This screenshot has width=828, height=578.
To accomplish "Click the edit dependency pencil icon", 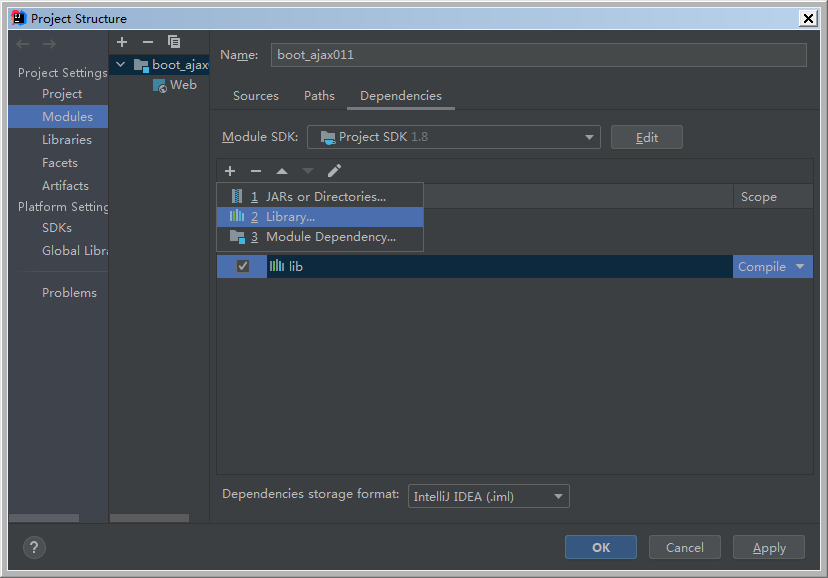I will tap(334, 170).
